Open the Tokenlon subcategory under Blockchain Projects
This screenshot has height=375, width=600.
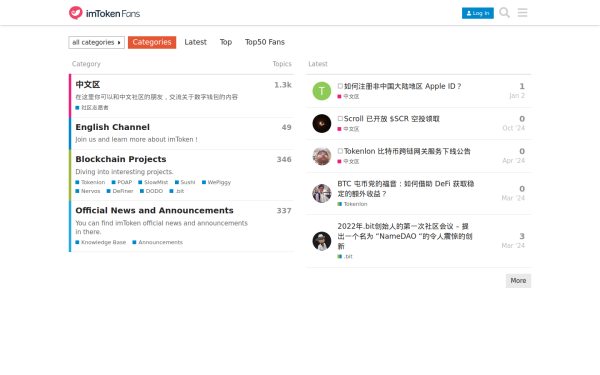(x=90, y=182)
